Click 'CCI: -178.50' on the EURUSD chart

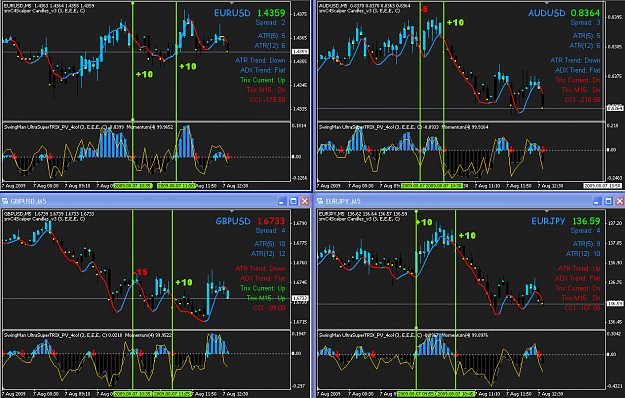(x=267, y=100)
